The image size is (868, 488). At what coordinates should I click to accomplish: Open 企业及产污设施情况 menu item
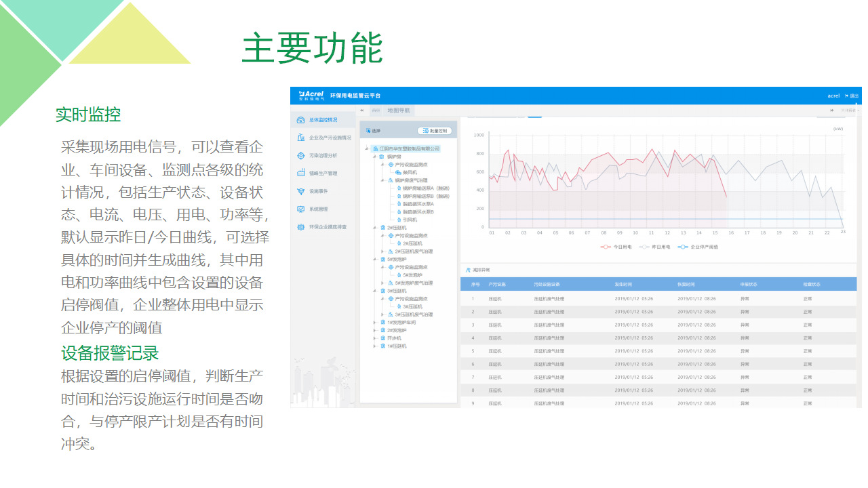pos(323,138)
